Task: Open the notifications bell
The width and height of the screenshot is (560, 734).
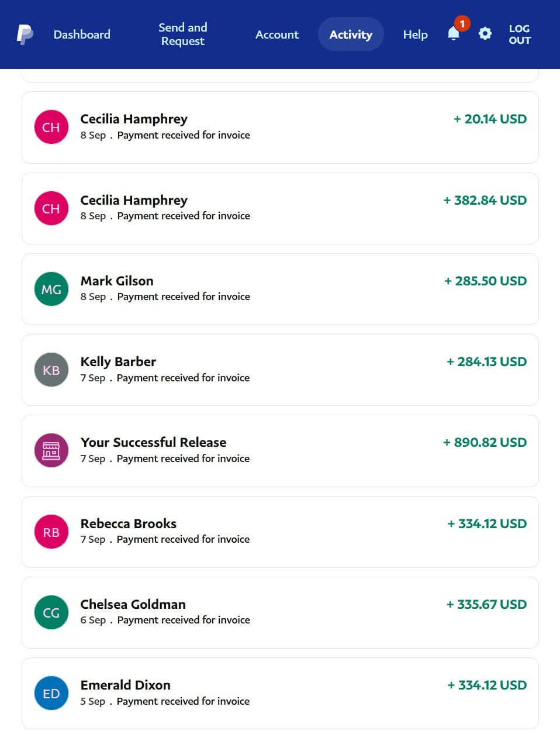Action: click(454, 34)
